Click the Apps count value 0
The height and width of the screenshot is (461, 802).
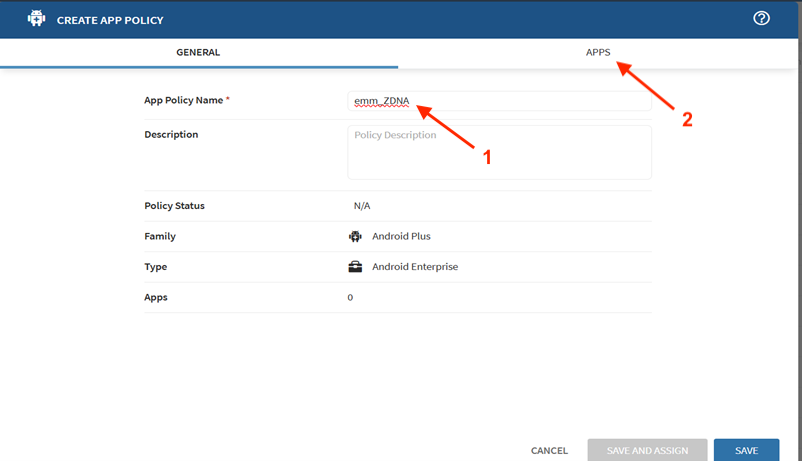[x=350, y=298]
